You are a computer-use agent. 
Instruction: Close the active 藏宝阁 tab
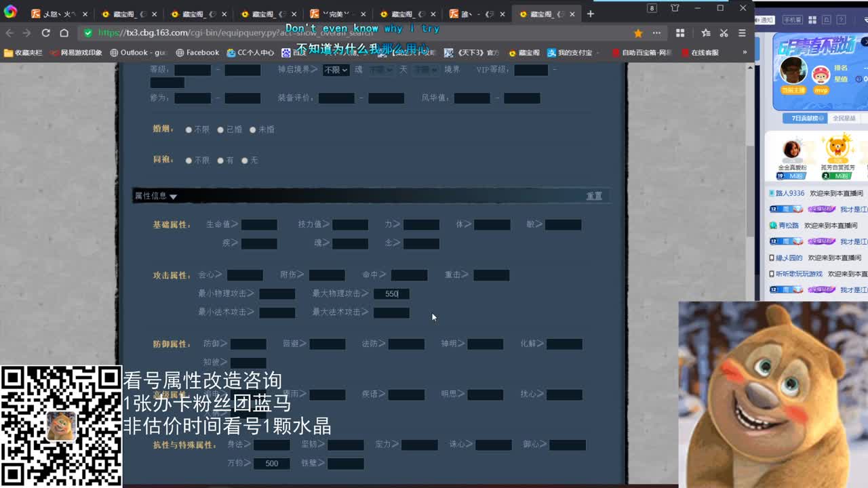573,14
